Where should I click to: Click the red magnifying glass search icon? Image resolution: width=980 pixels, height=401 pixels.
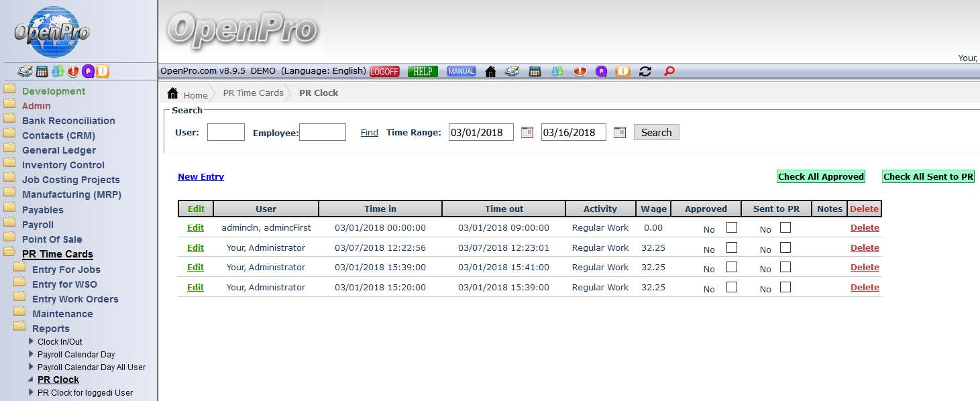668,71
